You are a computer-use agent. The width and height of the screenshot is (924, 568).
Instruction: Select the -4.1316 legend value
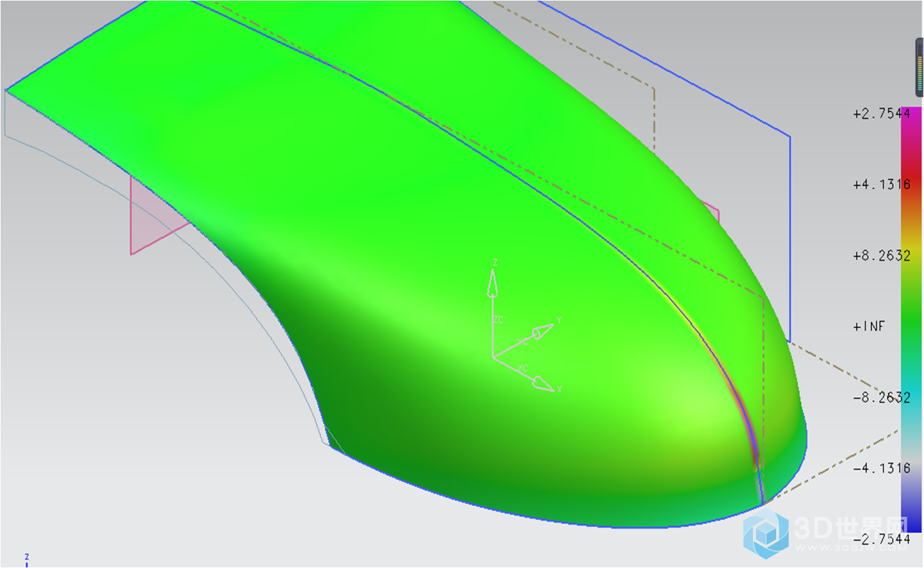(881, 468)
